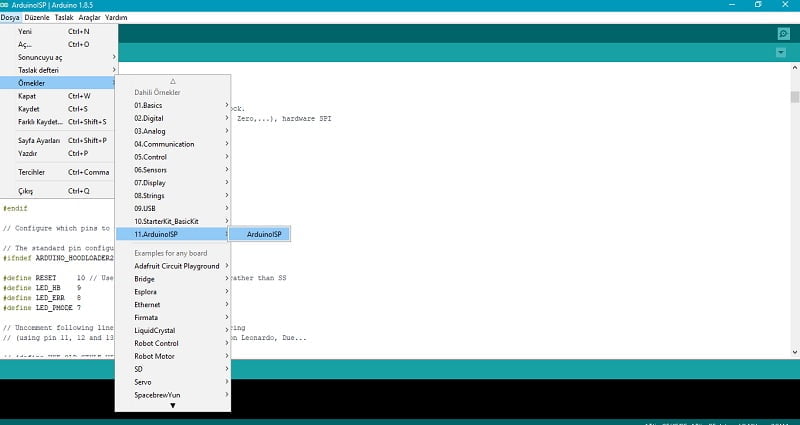800x425 pixels.
Task: Click the editor scrollbar up arrow
Action: tap(795, 67)
